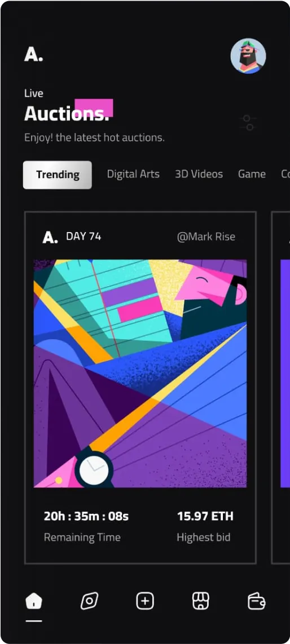Click the 15.97 ETH highest bid
Viewport: 290px width, 644px height.
(x=205, y=516)
